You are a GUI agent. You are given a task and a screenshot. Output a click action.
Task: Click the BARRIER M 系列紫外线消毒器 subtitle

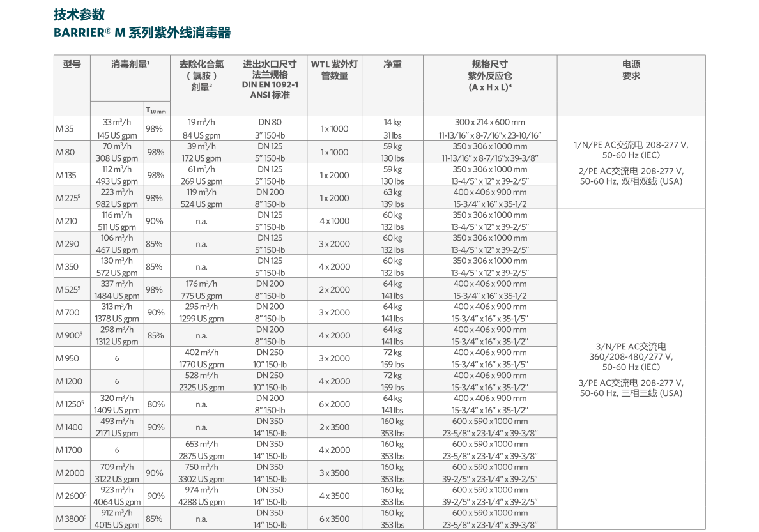tap(142, 33)
